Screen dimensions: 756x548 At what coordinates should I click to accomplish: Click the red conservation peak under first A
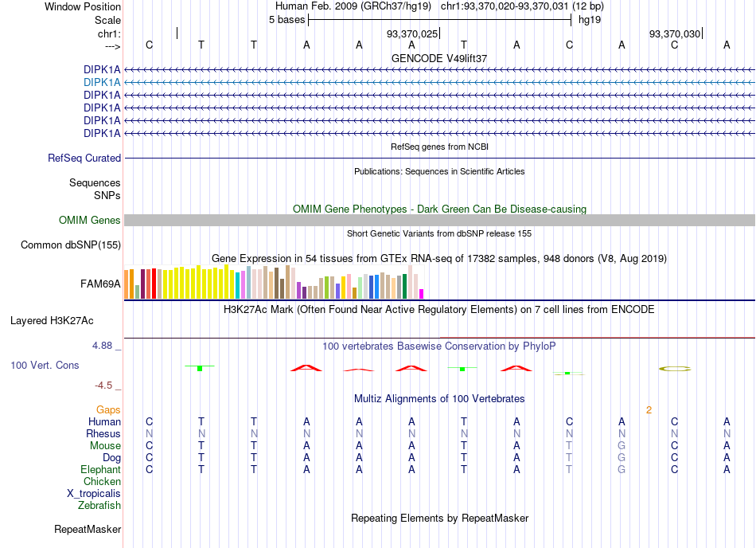click(306, 368)
